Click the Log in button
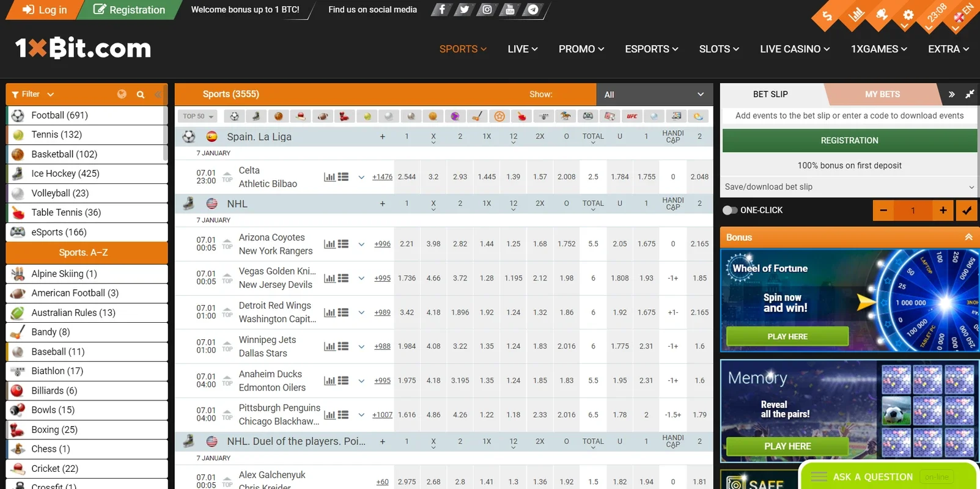Image resolution: width=980 pixels, height=489 pixels. pyautogui.click(x=45, y=10)
